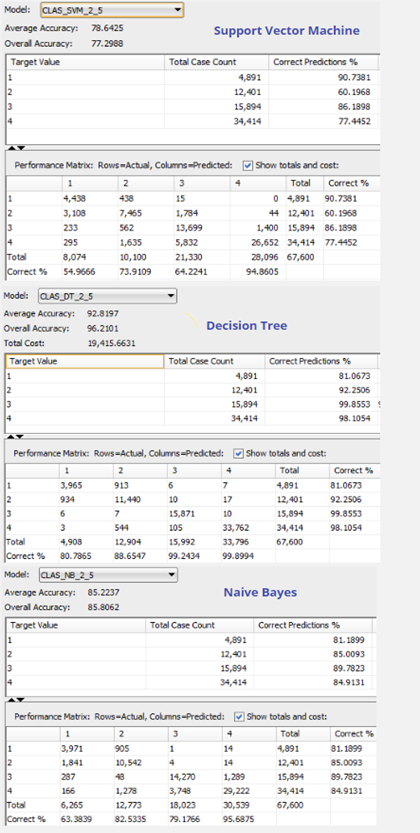Screen dimensions: 420x833
Task: Select Naive Bayes matrix cell 1,289
Action: (234, 778)
